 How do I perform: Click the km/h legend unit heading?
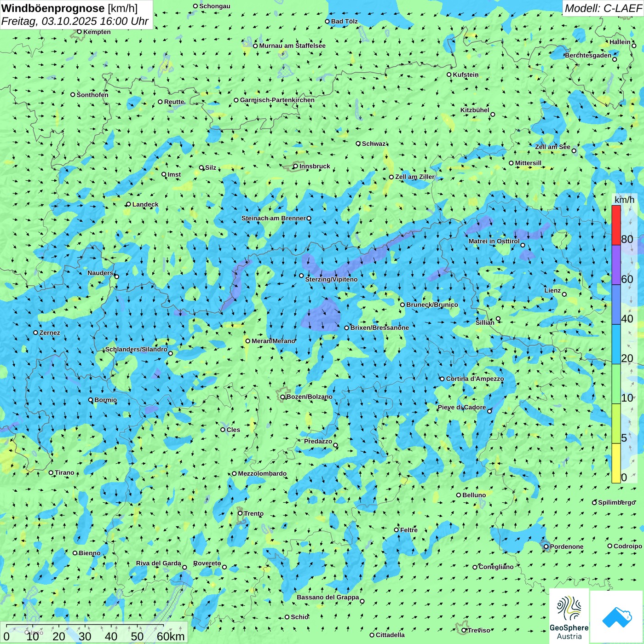coord(624,199)
